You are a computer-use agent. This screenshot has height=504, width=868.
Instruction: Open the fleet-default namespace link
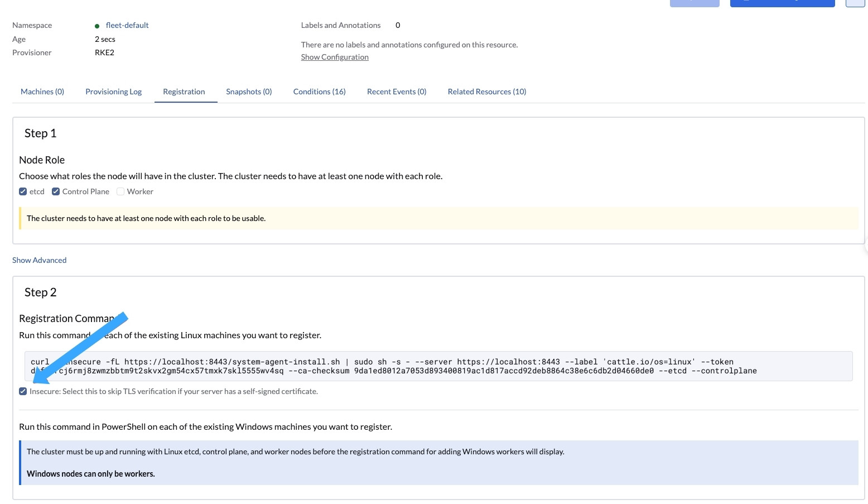(127, 25)
